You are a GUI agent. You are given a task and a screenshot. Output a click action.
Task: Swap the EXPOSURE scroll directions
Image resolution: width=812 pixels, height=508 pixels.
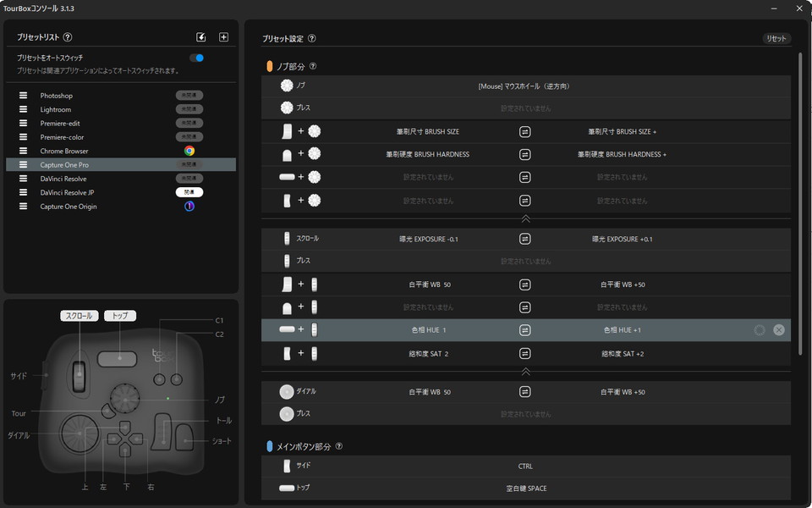tap(525, 239)
